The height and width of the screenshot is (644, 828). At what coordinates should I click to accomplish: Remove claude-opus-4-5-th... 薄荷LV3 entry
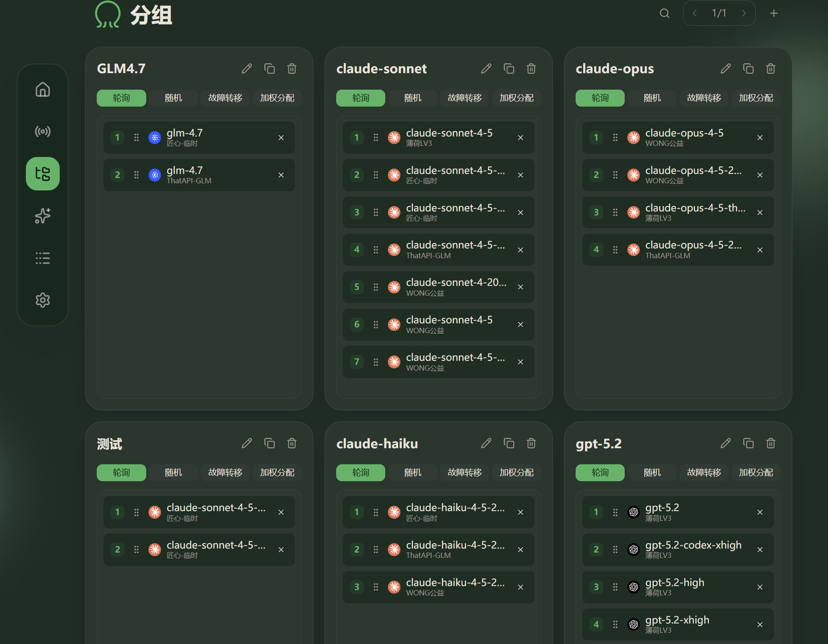760,213
